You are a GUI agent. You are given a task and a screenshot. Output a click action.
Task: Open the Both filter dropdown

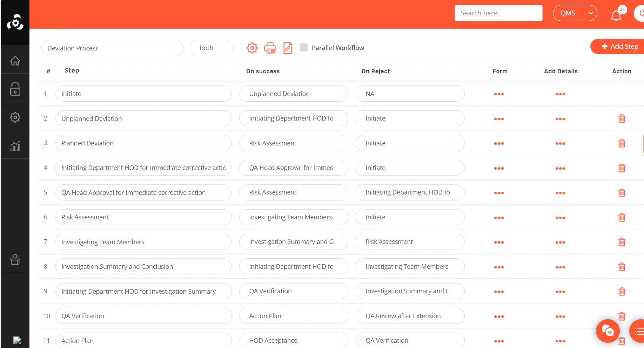click(x=212, y=48)
